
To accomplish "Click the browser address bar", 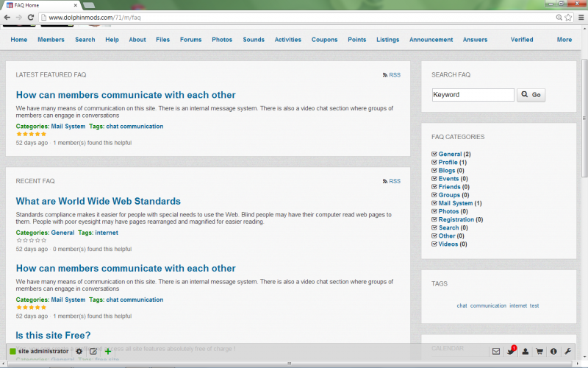I will click(296, 17).
